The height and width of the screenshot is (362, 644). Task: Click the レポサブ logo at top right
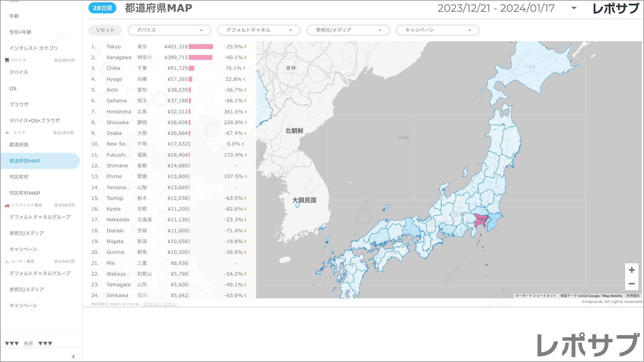(x=616, y=8)
